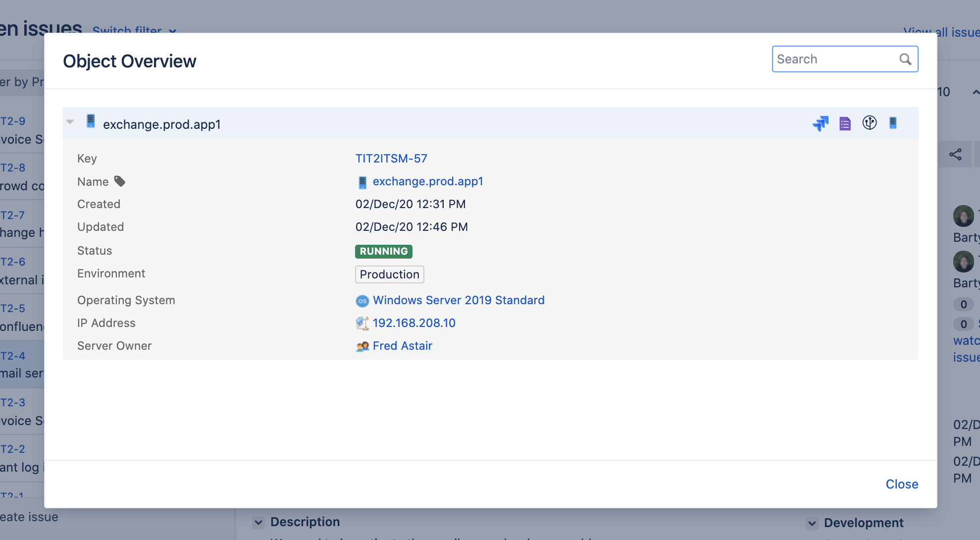Open Fred Astair server owner link

point(402,346)
